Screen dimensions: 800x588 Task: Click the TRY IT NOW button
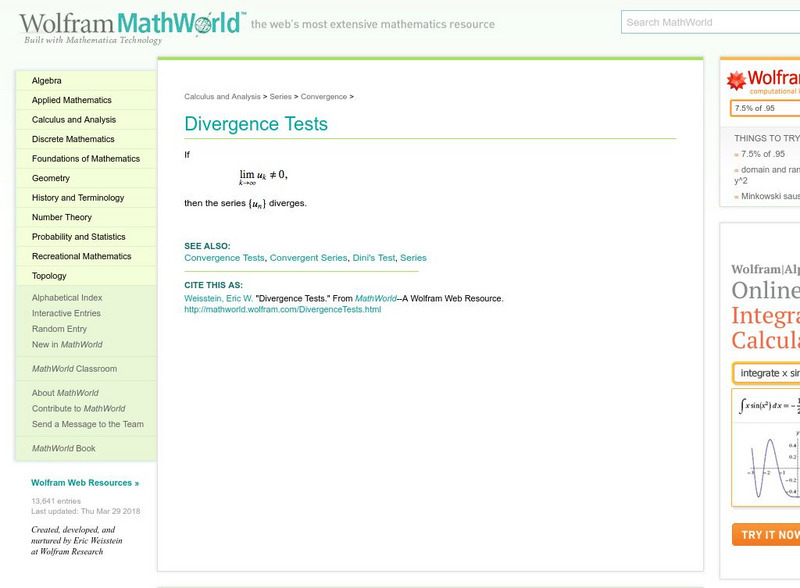tap(766, 534)
